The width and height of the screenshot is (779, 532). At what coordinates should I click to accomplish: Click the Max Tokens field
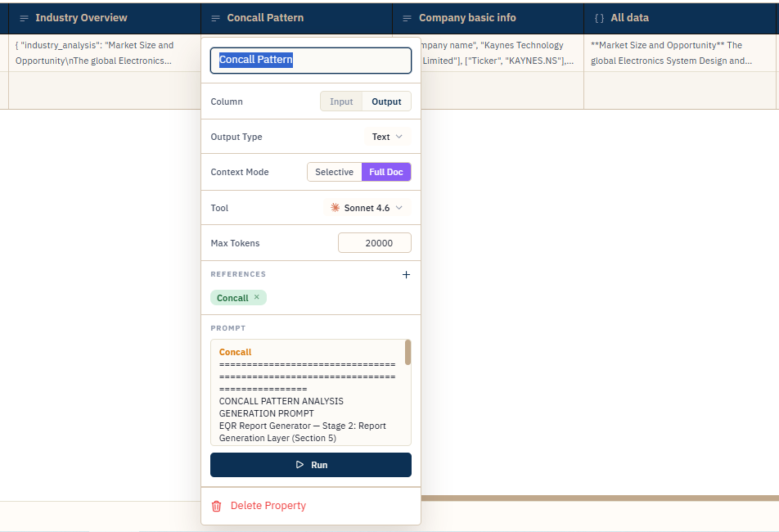[375, 243]
